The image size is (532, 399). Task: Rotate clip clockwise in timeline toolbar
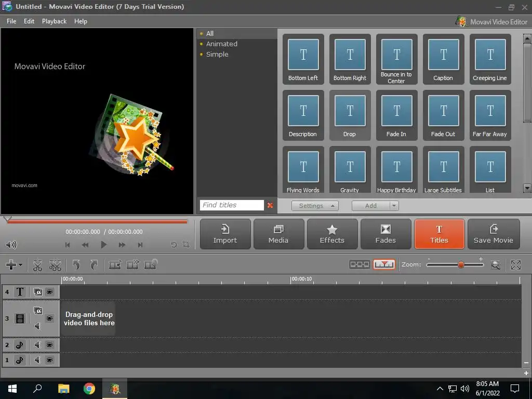(x=94, y=264)
